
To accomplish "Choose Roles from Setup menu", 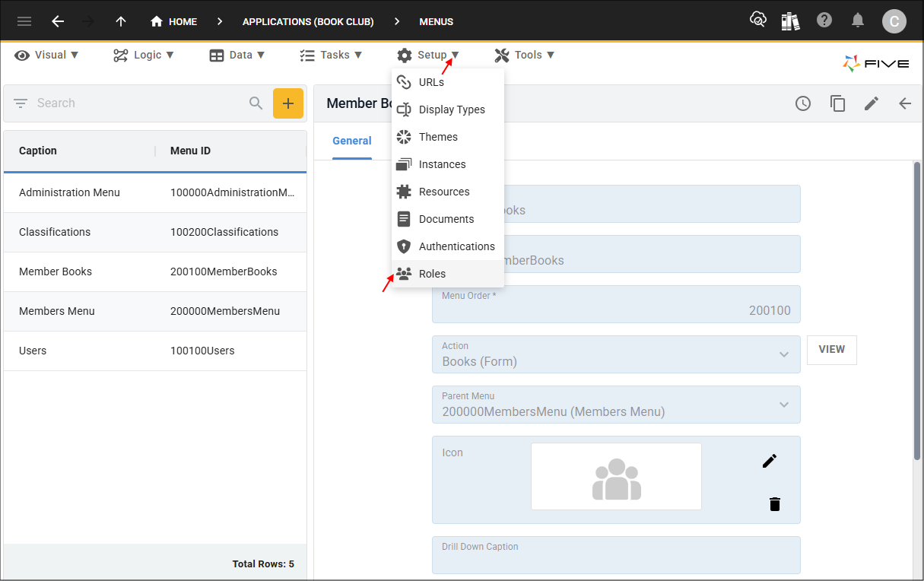I will coord(448,274).
